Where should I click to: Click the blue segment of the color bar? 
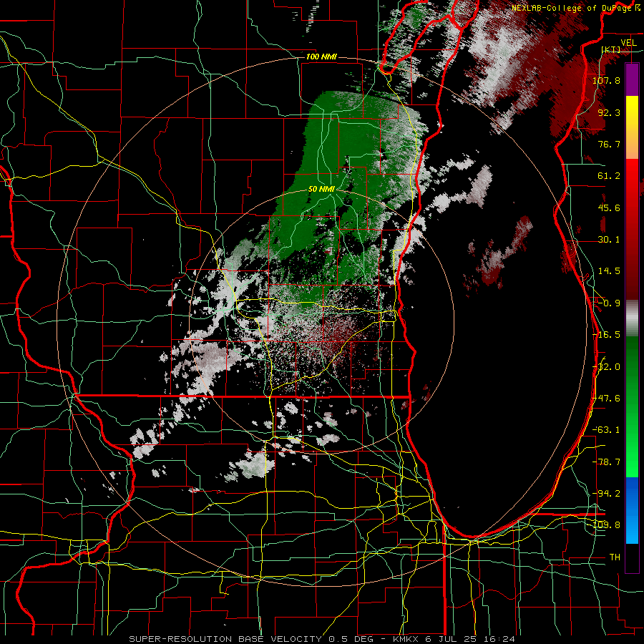coord(632,510)
